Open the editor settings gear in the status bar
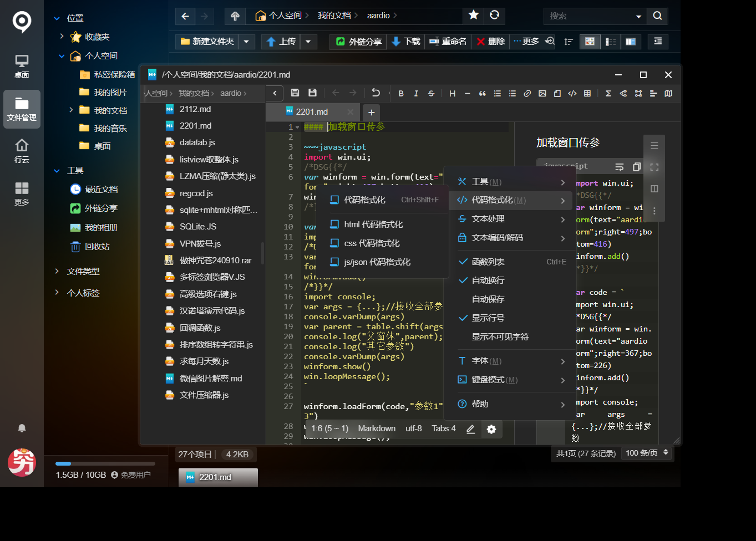The width and height of the screenshot is (756, 541). point(491,429)
